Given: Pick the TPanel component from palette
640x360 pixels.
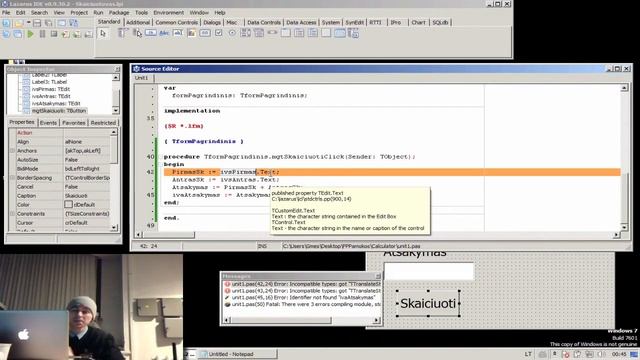Looking at the screenshot, I should [x=326, y=33].
